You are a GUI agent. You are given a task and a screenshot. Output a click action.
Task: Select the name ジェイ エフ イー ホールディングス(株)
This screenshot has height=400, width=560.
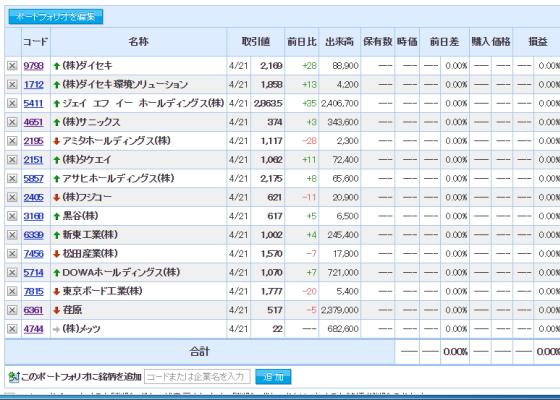(x=144, y=103)
